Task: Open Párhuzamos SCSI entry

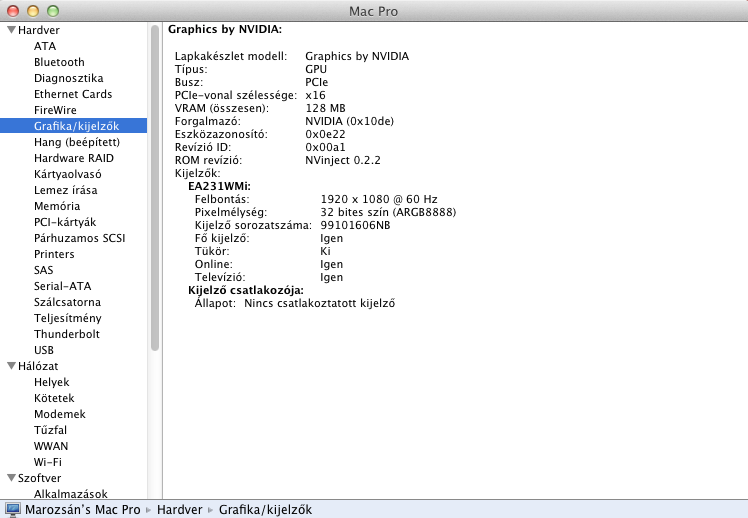Action: click(x=80, y=238)
